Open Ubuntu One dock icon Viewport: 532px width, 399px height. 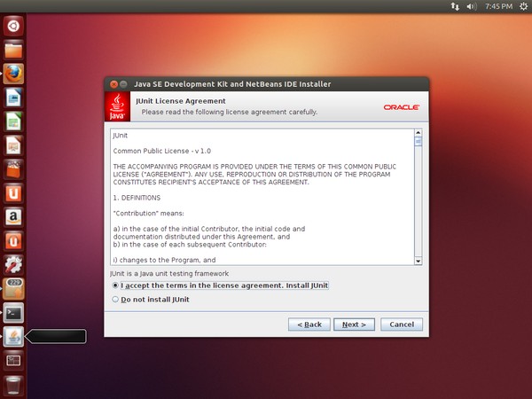point(13,193)
